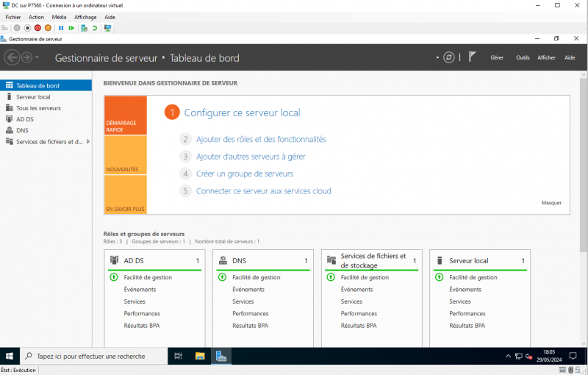Screen dimensions: 588x375
Task: Click the AD DS tile header icon
Action: 114,260
